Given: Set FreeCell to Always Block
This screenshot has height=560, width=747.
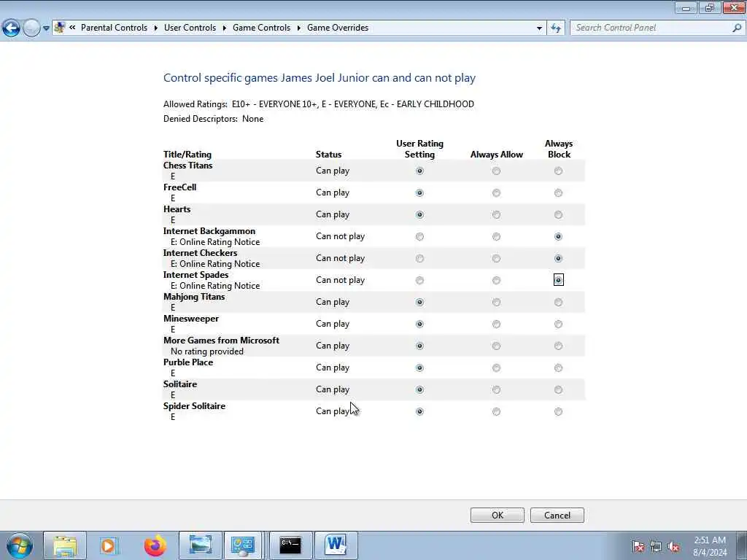Looking at the screenshot, I should pos(558,192).
